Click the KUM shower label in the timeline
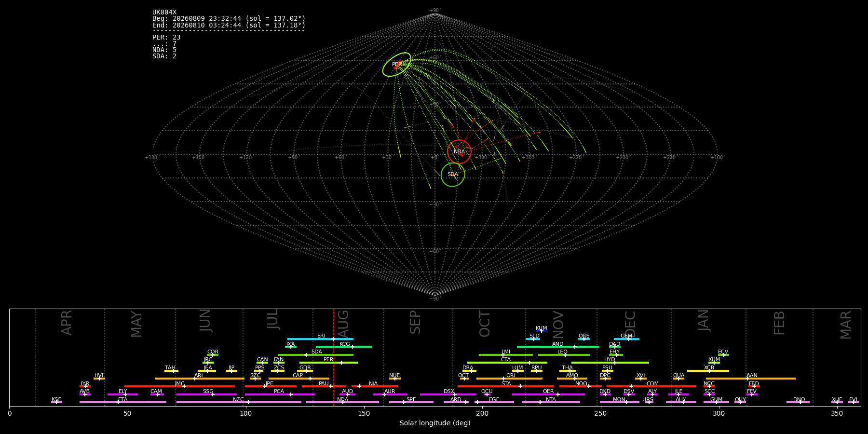Viewport: 868px width, 434px height. [x=542, y=328]
